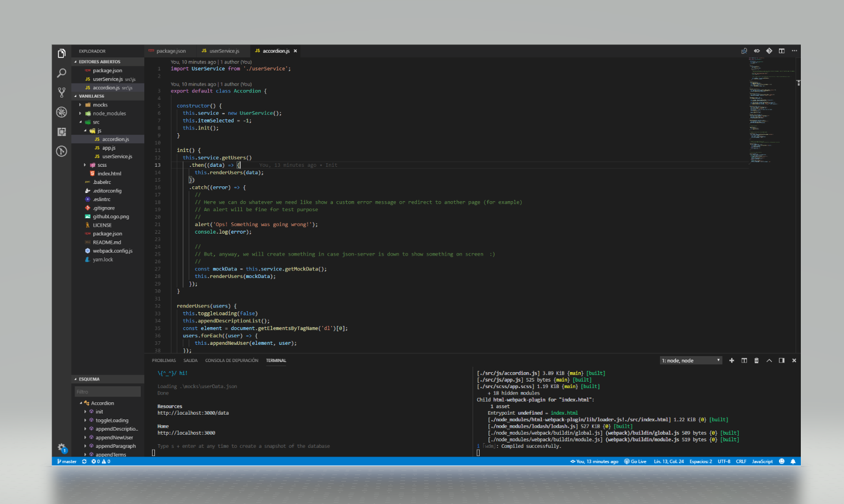Click the sync changes icon in status bar

click(84, 461)
